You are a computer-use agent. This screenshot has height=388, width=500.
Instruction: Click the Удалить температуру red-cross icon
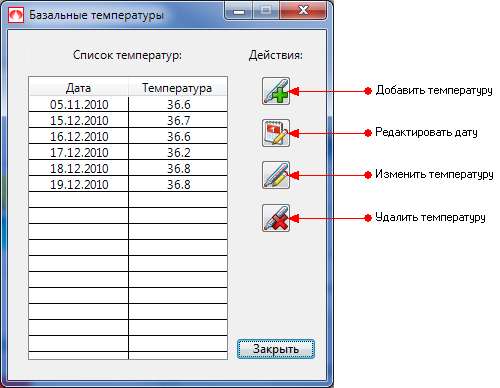pyautogui.click(x=276, y=218)
